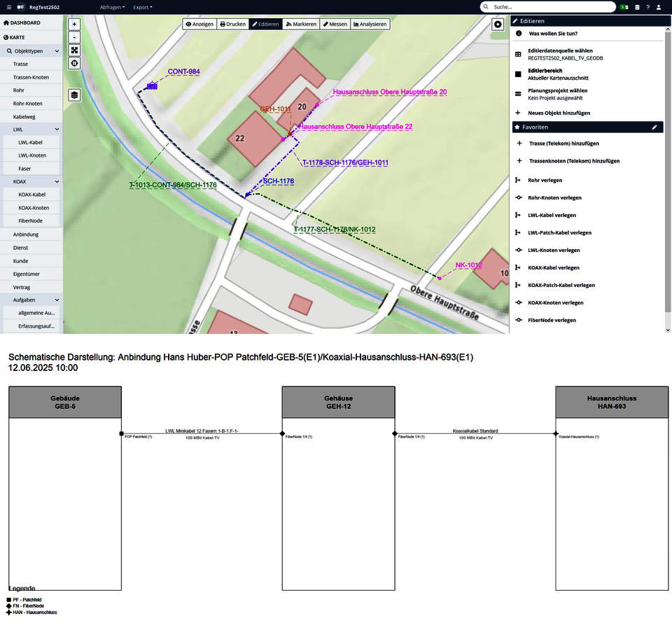Collapse the KOAX section in the sidebar
This screenshot has width=672, height=630.
[x=57, y=181]
